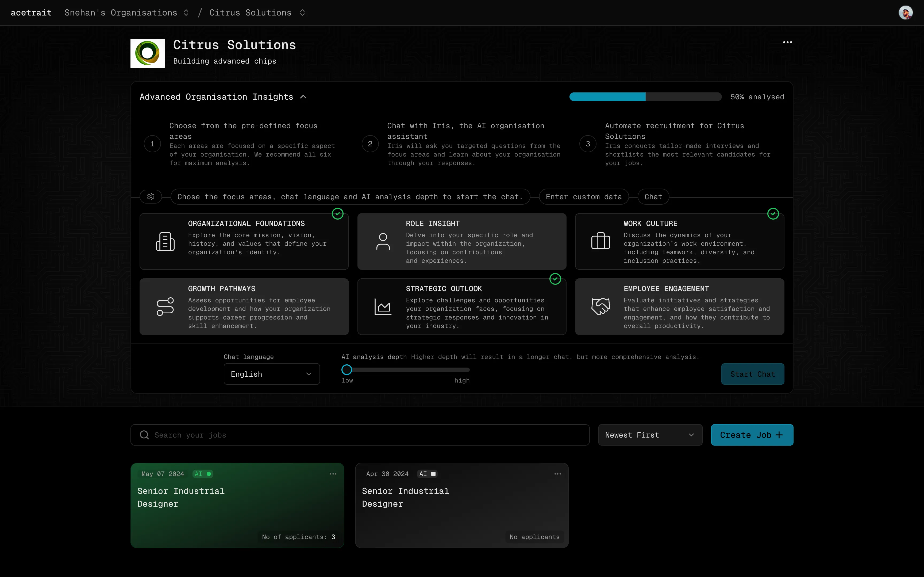Open the Snehan's Organisations dropdown
Screen dimensions: 924x577
[x=127, y=13]
